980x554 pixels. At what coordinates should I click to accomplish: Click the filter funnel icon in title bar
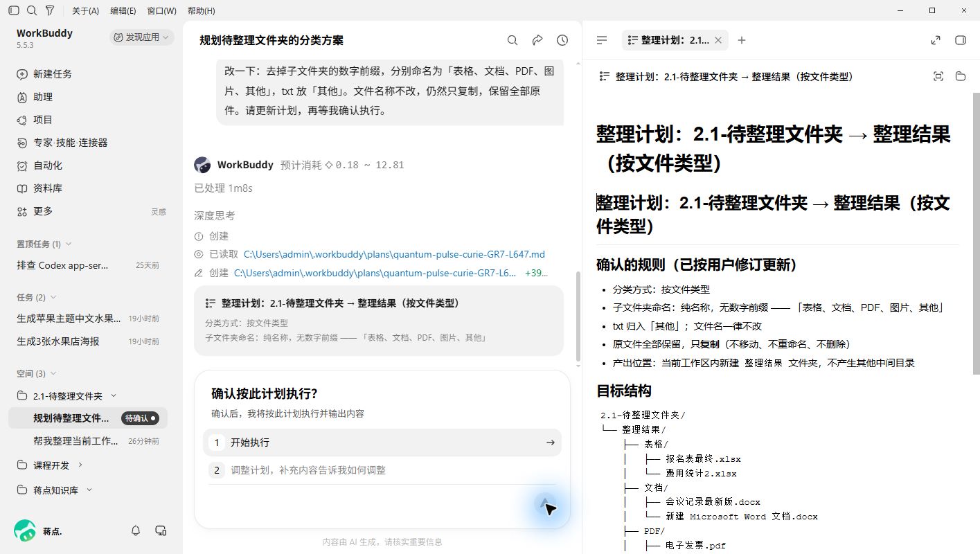click(50, 10)
